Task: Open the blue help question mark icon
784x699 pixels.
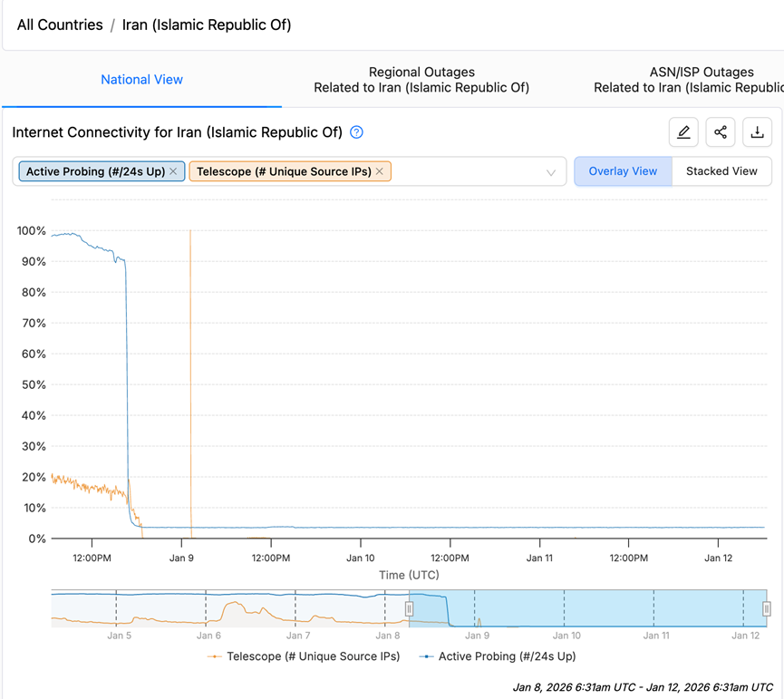Action: pyautogui.click(x=356, y=132)
